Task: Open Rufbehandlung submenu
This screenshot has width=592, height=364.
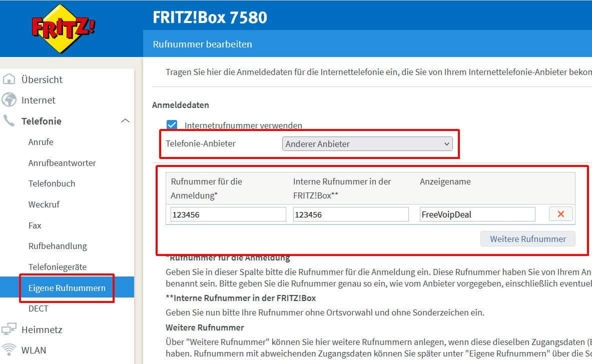Action: [58, 246]
